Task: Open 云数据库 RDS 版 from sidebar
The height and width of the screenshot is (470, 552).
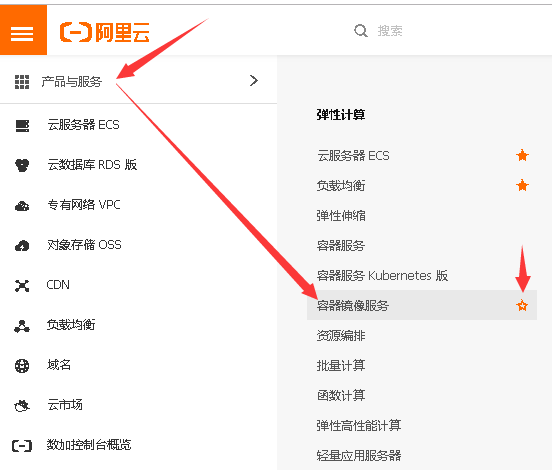Action: tap(92, 164)
